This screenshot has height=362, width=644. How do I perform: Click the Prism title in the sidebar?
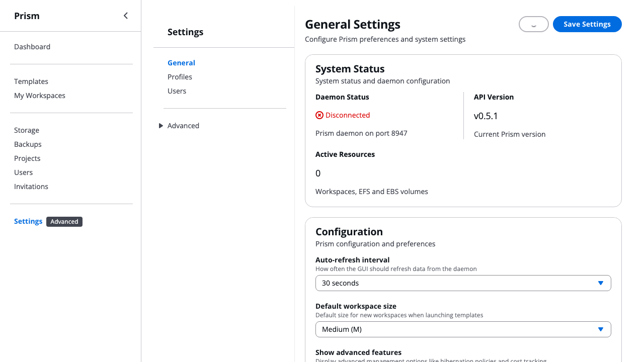coord(27,16)
